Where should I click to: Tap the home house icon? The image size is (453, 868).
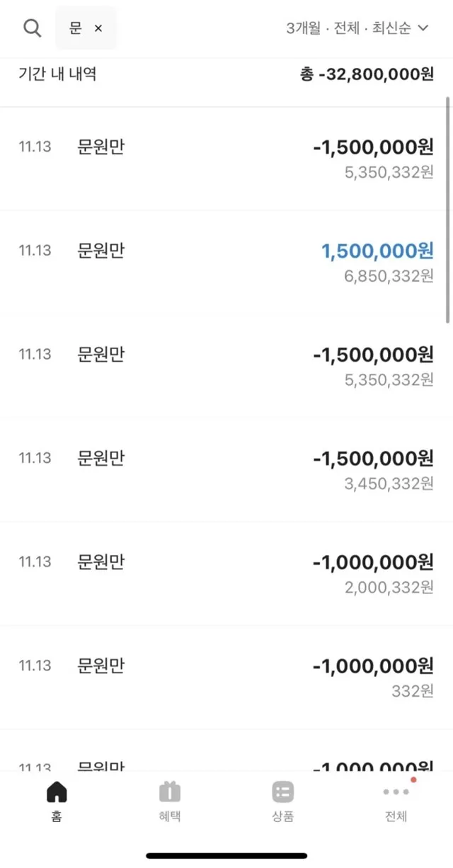[57, 792]
